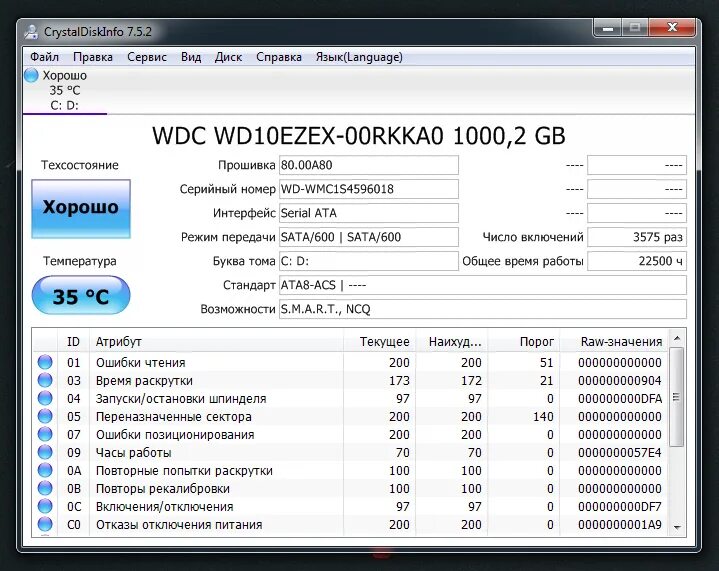Click the Raw-значения column header

coord(614,342)
